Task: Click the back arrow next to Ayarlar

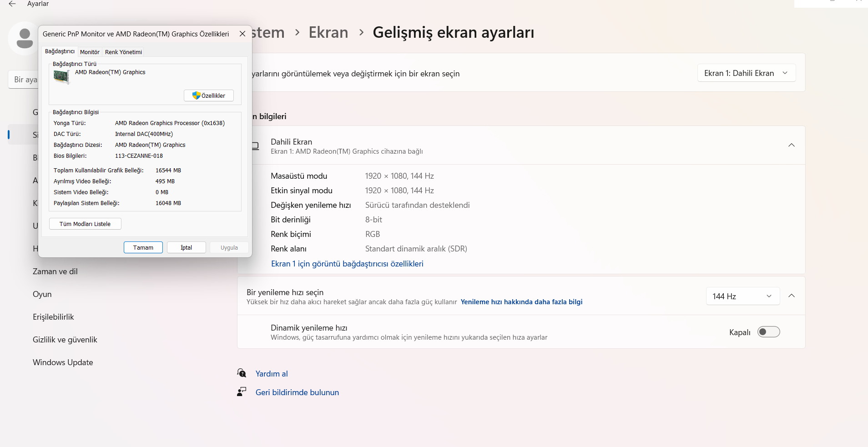Action: click(x=12, y=4)
